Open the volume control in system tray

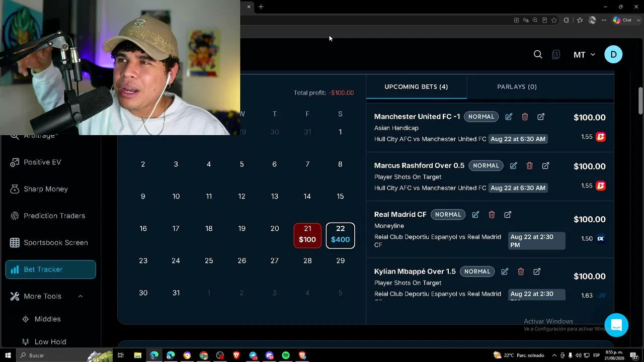[578, 355]
